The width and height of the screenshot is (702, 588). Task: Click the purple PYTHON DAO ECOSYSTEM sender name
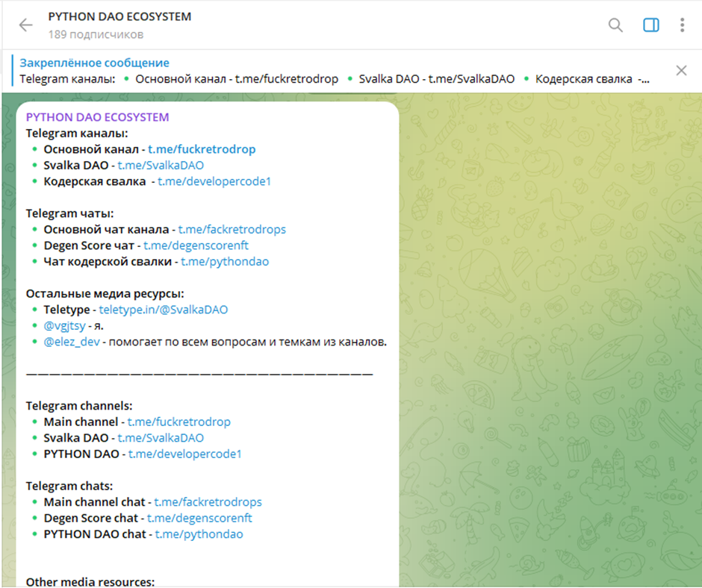(x=97, y=117)
